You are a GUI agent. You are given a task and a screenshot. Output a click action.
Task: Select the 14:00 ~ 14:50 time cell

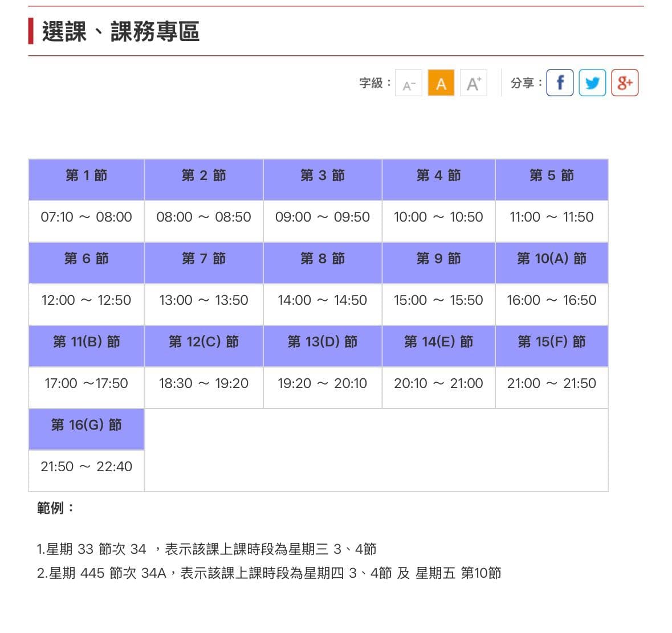(x=323, y=304)
